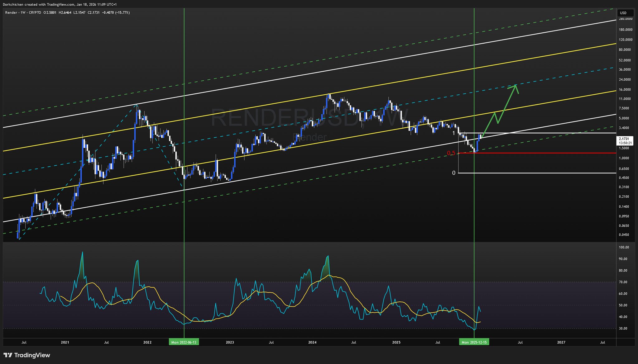
Task: Click the Fibonacci level 0 label
Action: 454,173
